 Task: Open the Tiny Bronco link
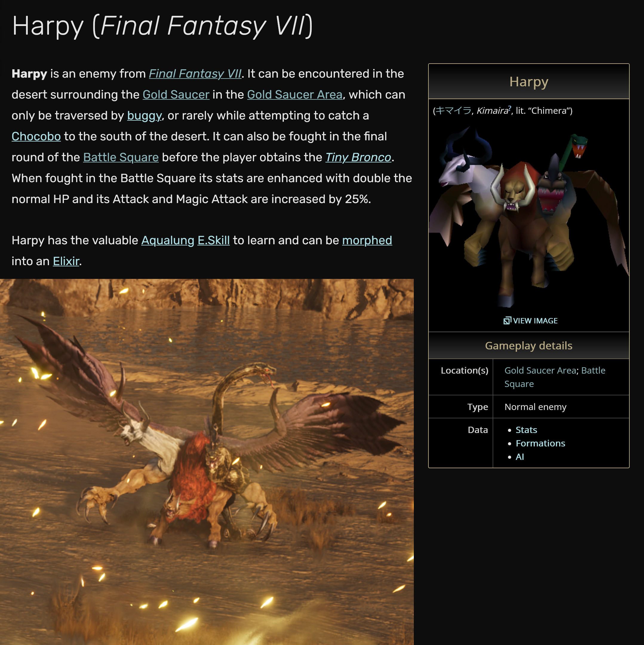358,158
